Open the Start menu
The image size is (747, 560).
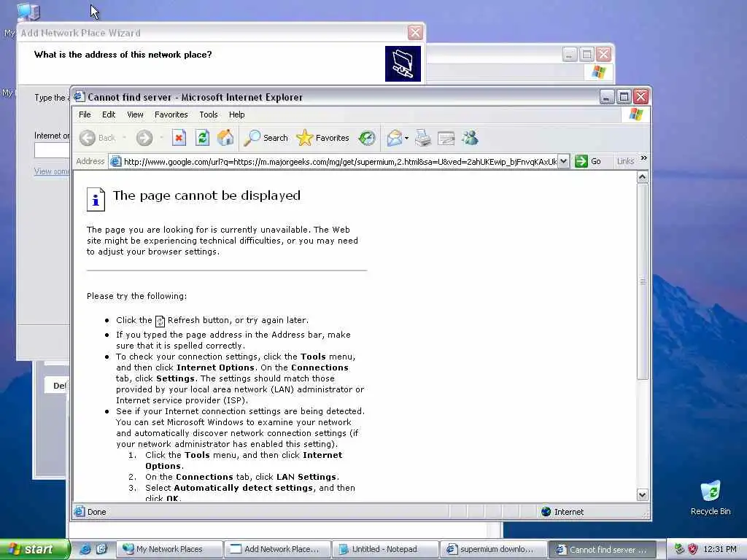[x=34, y=550]
